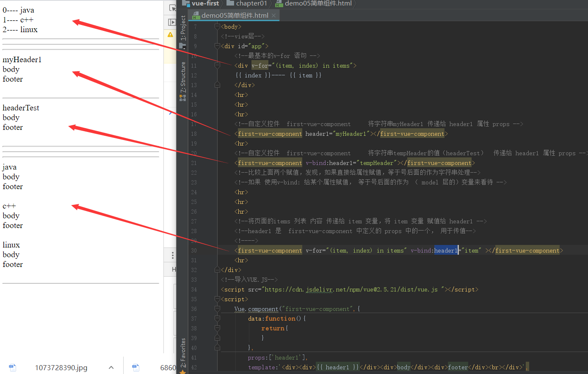The height and width of the screenshot is (374, 588).
Task: Select the demo05简单组件.html editor tab
Action: click(x=235, y=15)
